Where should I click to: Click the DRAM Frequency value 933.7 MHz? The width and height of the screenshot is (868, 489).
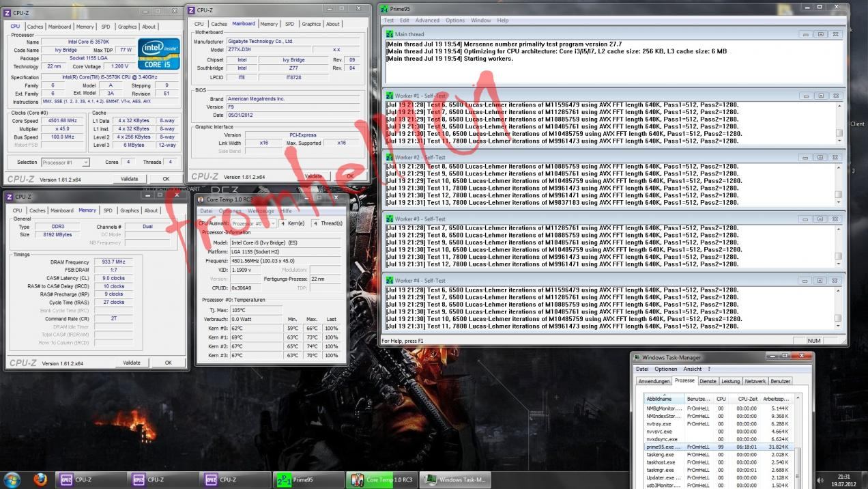113,262
